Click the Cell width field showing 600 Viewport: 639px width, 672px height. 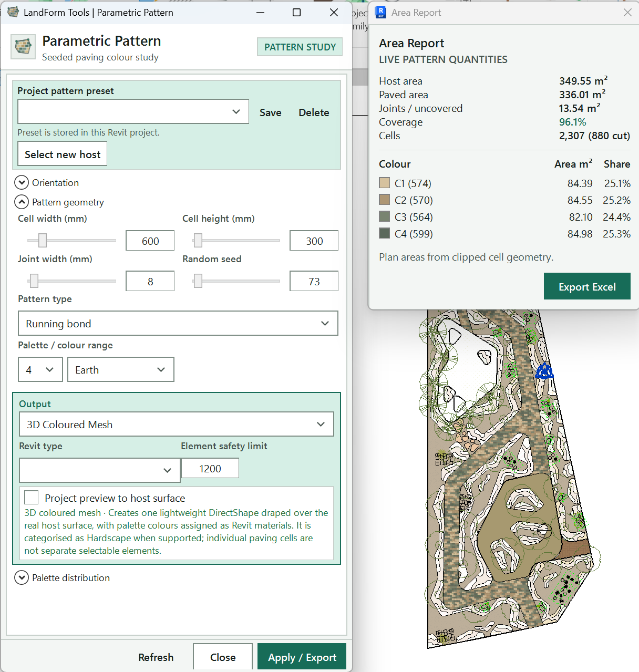150,241
